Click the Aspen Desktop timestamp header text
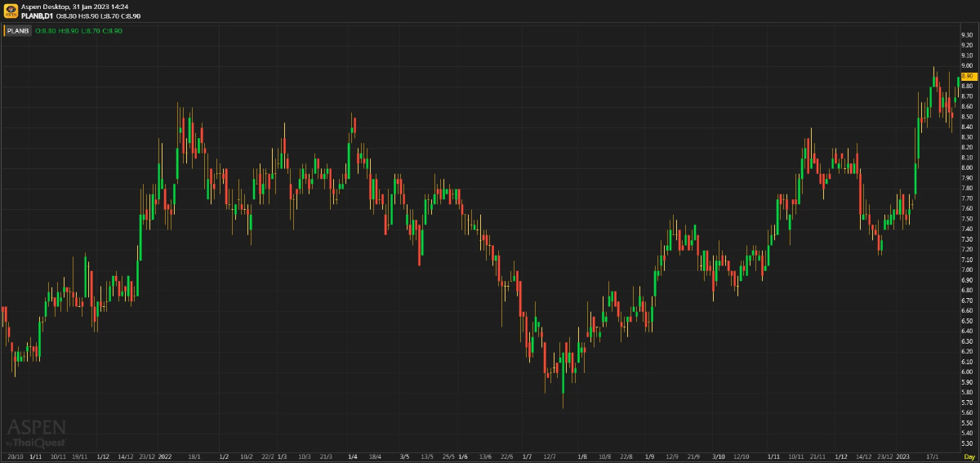This screenshot has width=980, height=463. pos(75,7)
